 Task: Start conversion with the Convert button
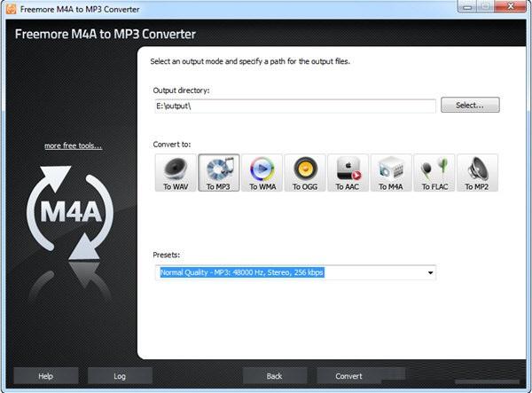348,376
